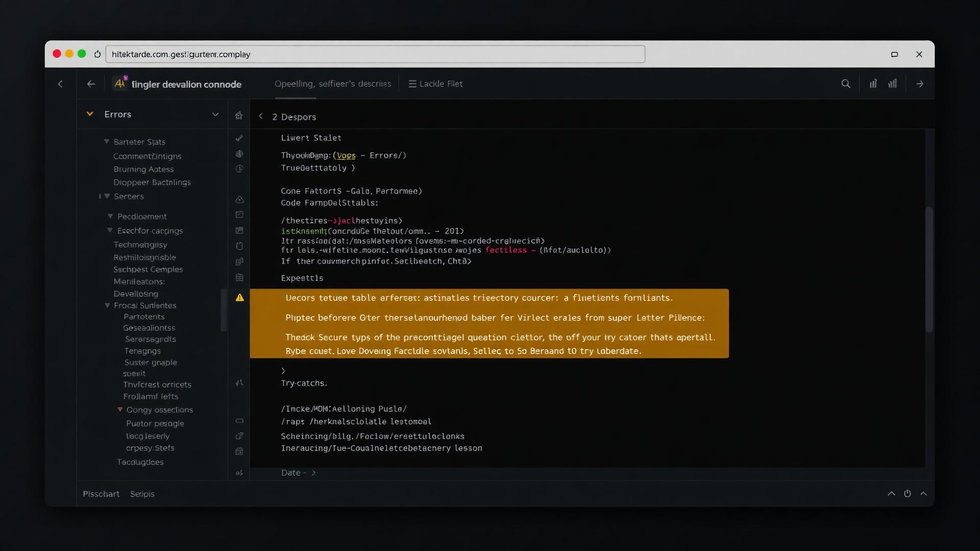Click the external link icon in the strip
The image size is (980, 551).
(x=239, y=436)
